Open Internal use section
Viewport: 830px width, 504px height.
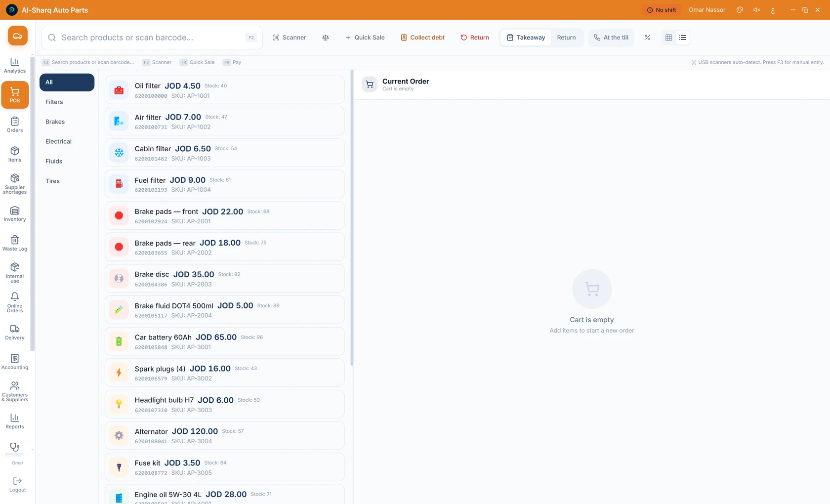coord(15,273)
